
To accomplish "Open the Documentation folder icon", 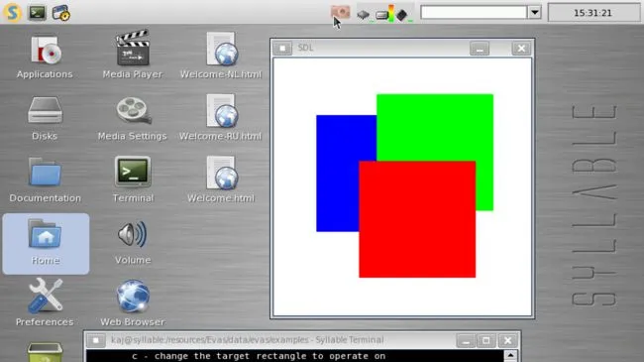I will (45, 180).
